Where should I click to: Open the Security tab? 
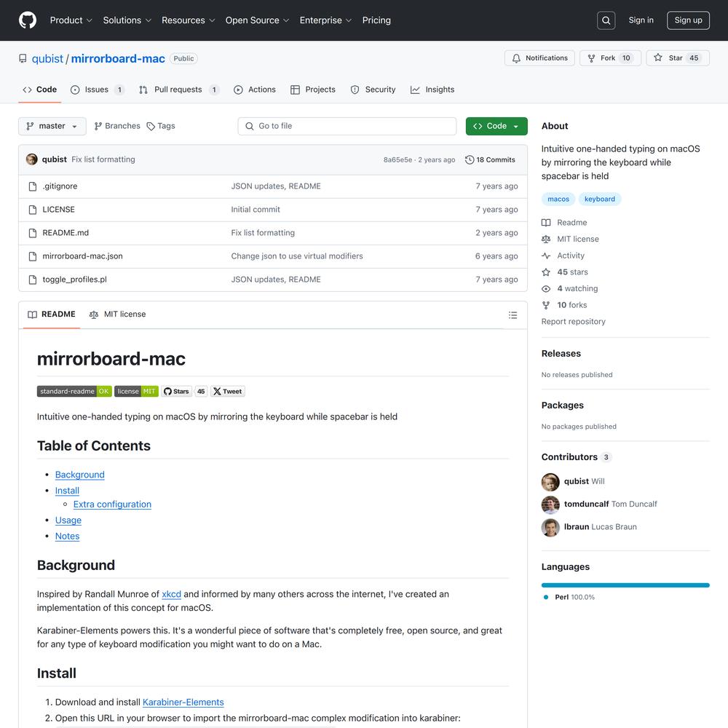coord(373,90)
